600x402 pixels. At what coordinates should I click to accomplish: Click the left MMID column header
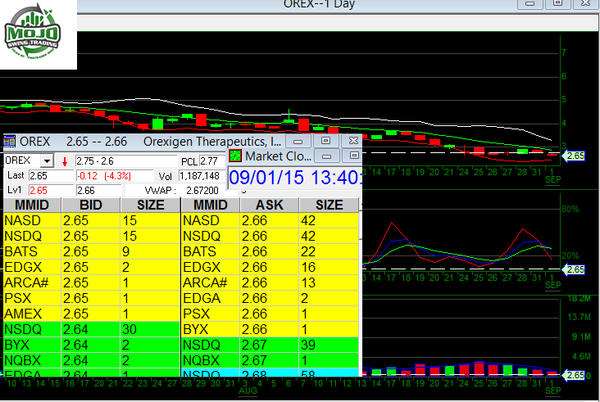[28, 204]
